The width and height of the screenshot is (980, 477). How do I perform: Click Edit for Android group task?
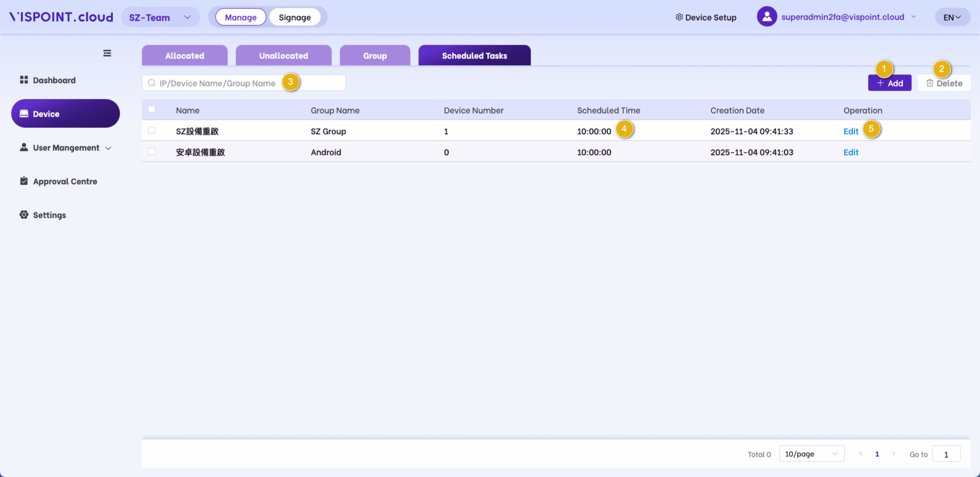pyautogui.click(x=851, y=152)
